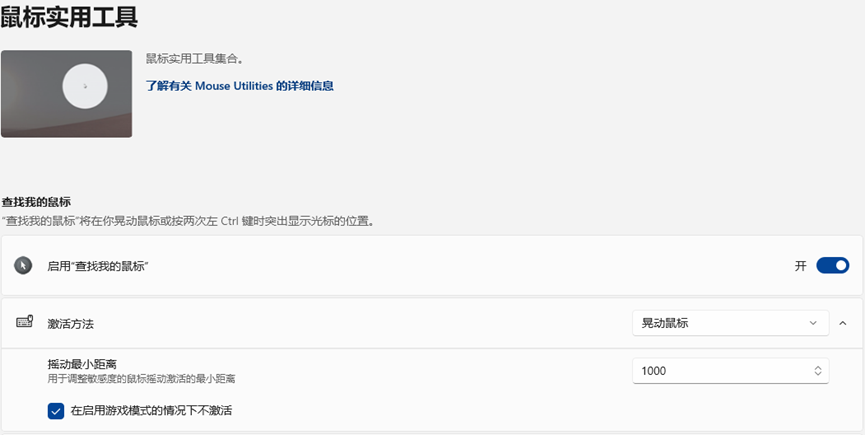Click the down arrow inside the 晃动鼠标 combo box
Screen dimensions: 865x435
(x=813, y=323)
